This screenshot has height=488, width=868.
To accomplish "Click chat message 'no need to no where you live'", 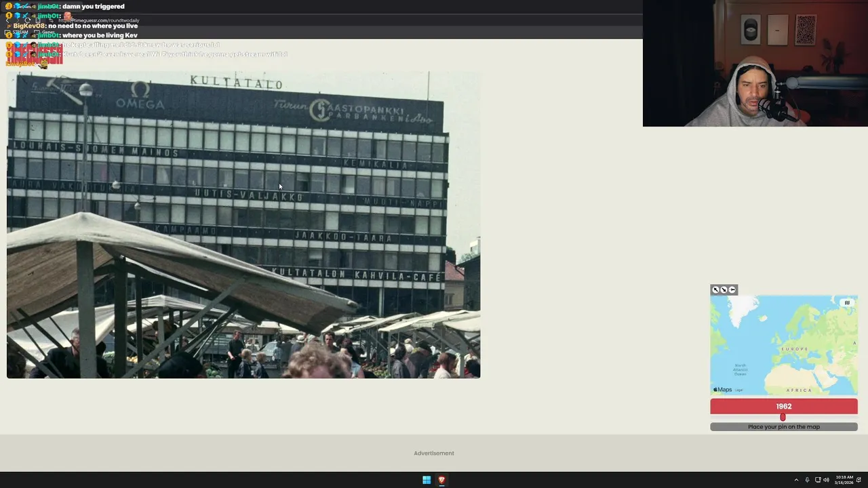I will [x=93, y=26].
